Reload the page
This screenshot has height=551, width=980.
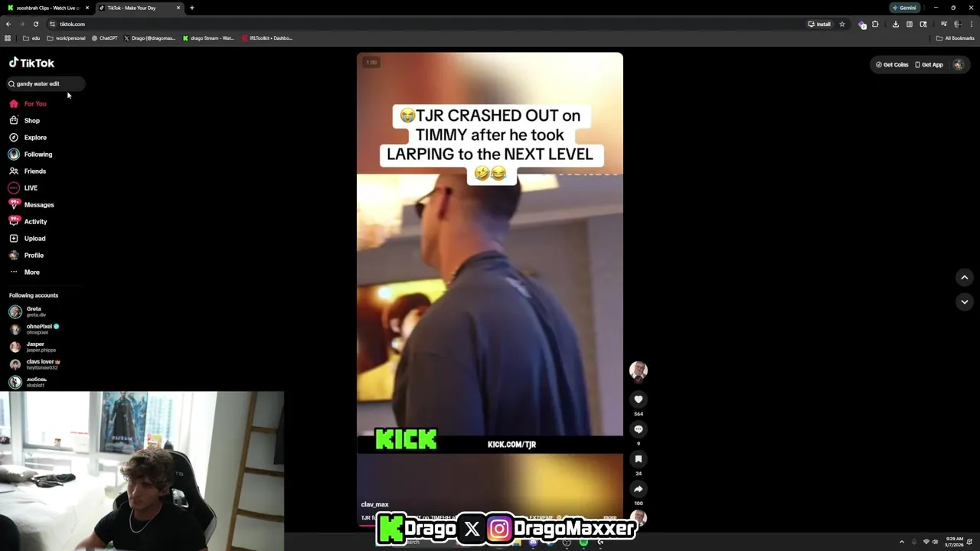(35, 24)
